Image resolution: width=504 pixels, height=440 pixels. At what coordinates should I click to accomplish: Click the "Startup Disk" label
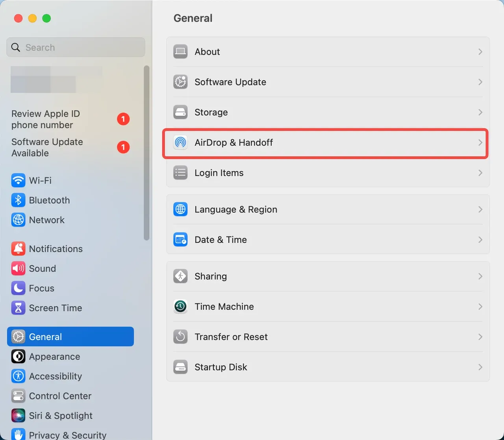pyautogui.click(x=221, y=367)
